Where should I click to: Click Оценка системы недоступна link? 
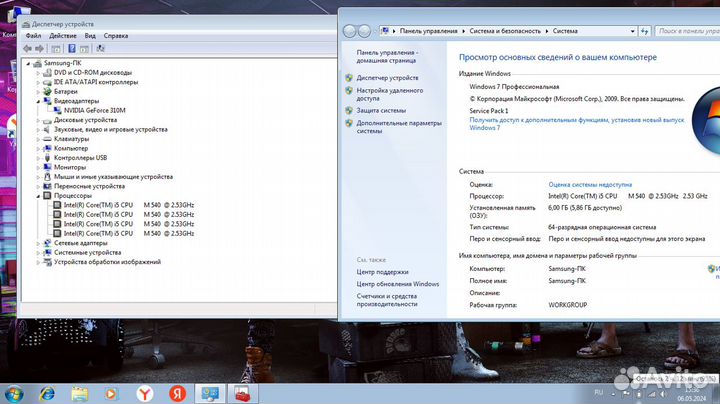click(x=590, y=185)
